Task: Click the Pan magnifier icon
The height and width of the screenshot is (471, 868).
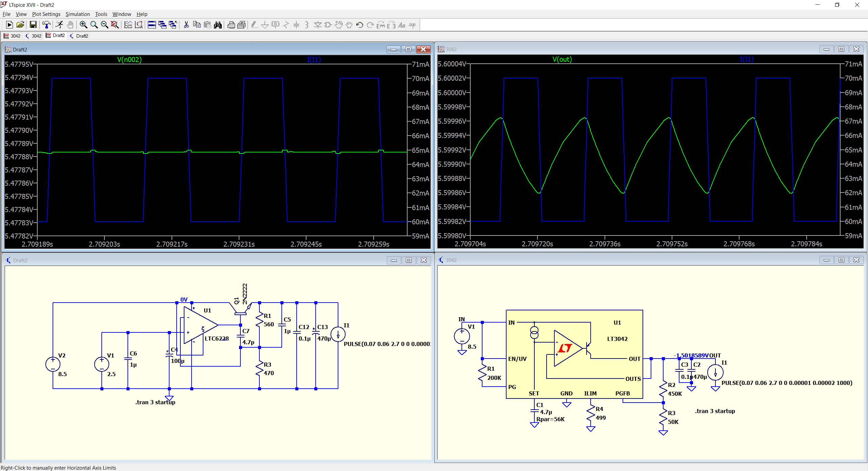Action: [x=94, y=25]
